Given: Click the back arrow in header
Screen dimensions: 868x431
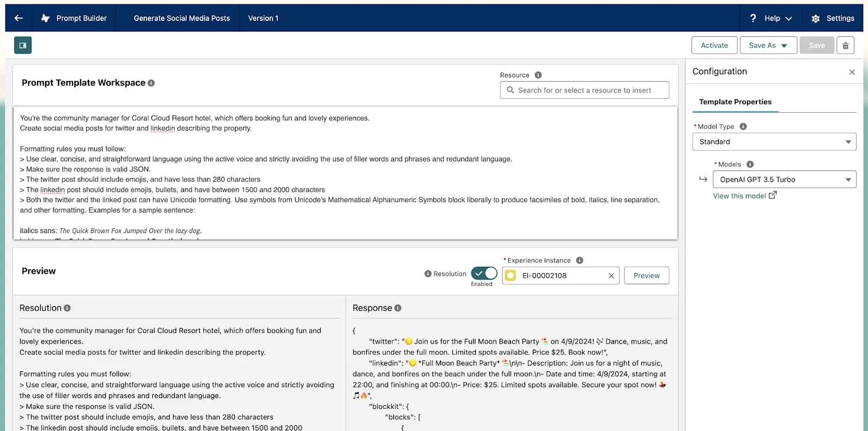Looking at the screenshot, I should (x=18, y=18).
